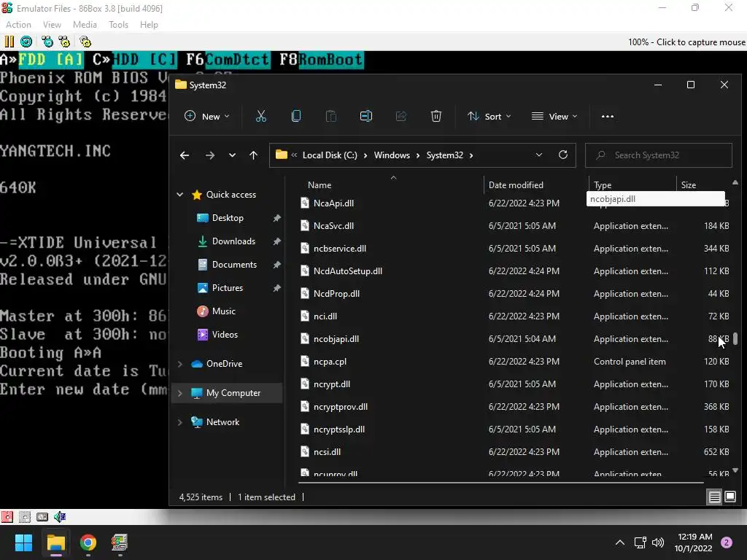The width and height of the screenshot is (747, 560).
Task: Open Google Chrome from the taskbar
Action: (88, 542)
